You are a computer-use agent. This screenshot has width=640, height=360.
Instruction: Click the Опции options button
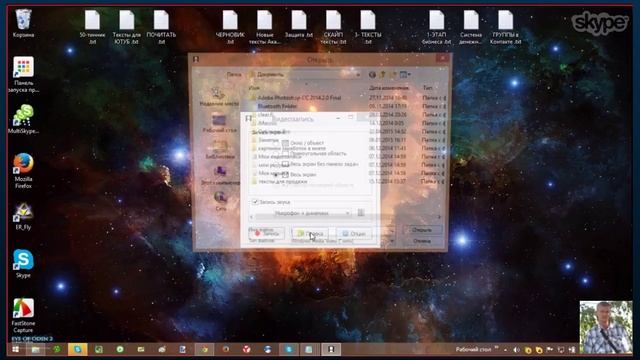tap(354, 233)
